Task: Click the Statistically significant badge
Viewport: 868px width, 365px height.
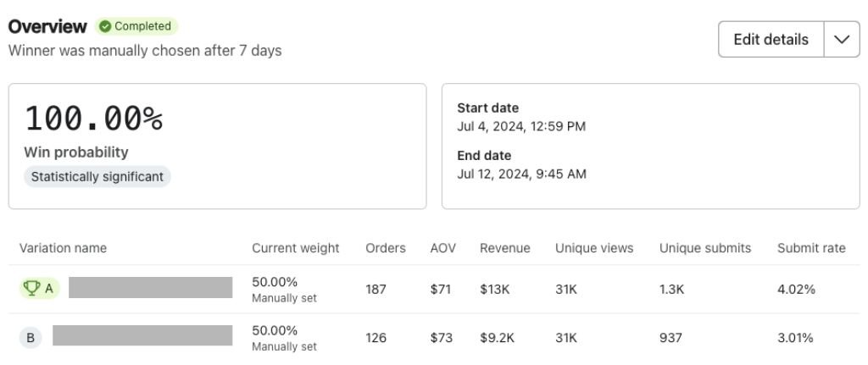Action: tap(97, 177)
